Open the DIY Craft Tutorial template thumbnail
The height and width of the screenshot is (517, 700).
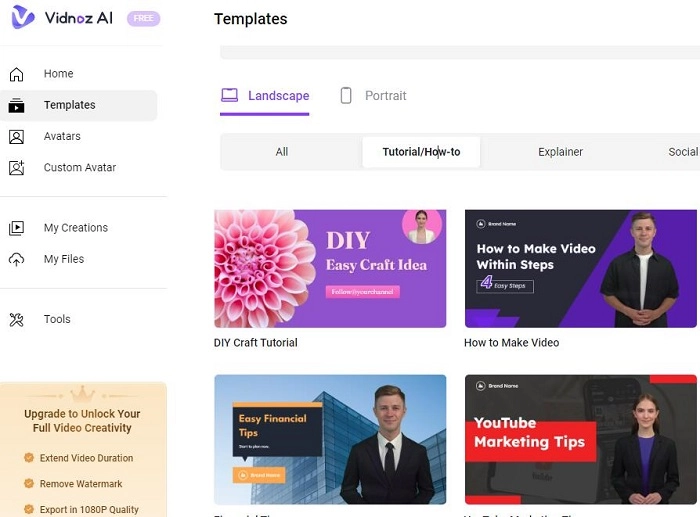[x=330, y=268]
